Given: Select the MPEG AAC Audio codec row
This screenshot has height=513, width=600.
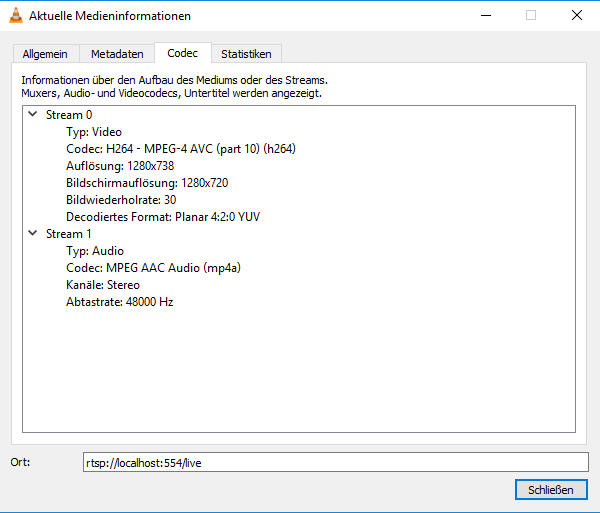Looking at the screenshot, I should (153, 268).
